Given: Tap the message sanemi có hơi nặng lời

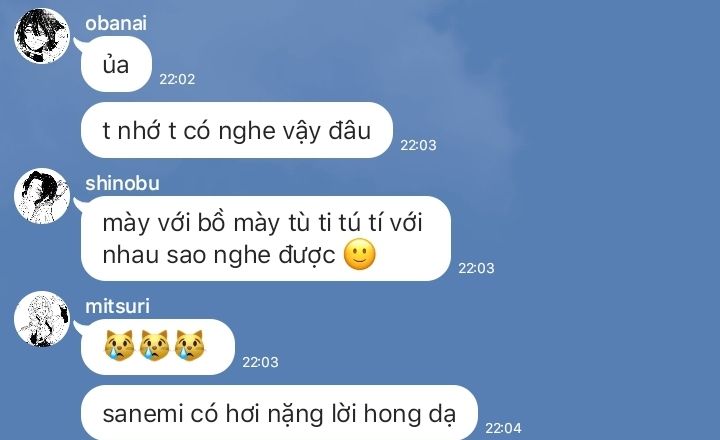Looking at the screenshot, I should [x=279, y=412].
